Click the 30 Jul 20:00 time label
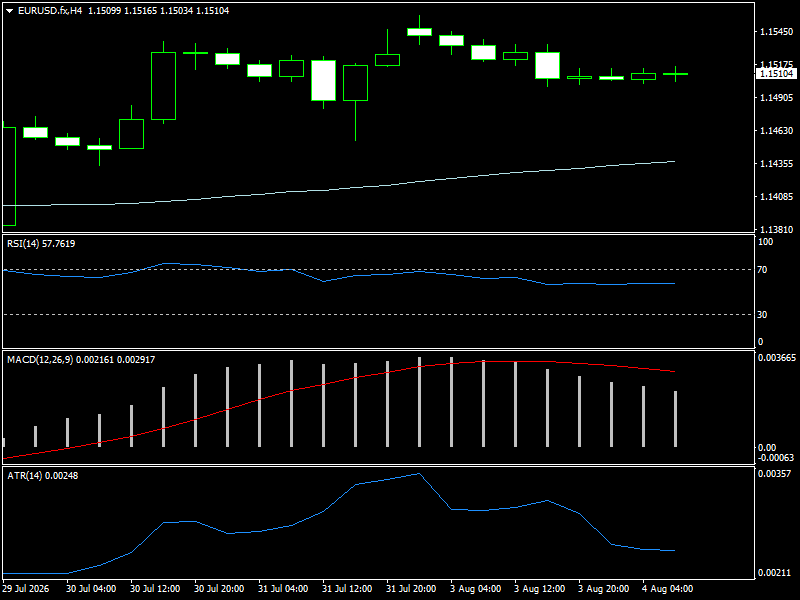800x600 pixels. [x=219, y=589]
